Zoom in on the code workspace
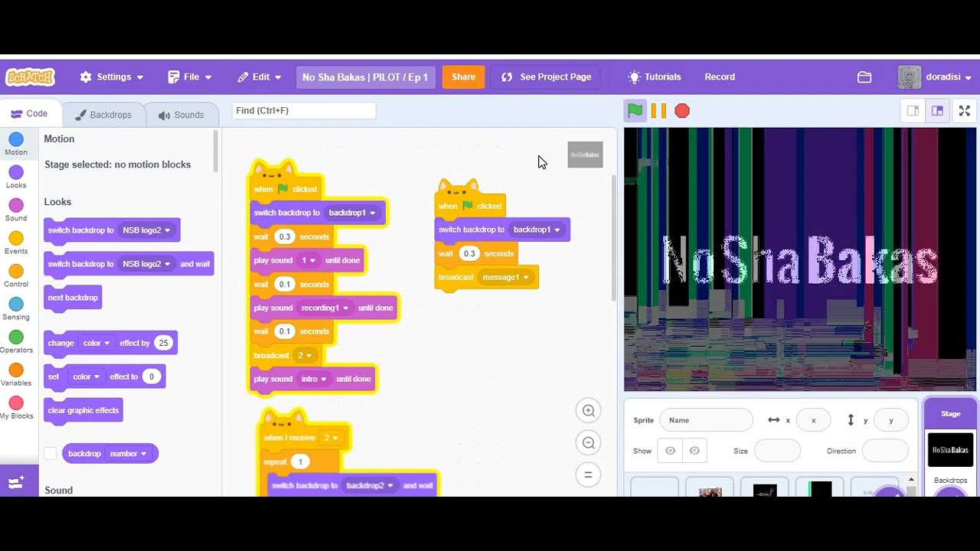Screen dimensions: 980x551 coord(588,411)
